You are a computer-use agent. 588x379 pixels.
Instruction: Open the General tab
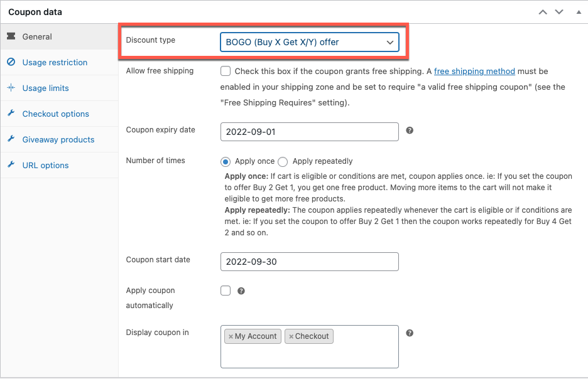[x=59, y=36]
